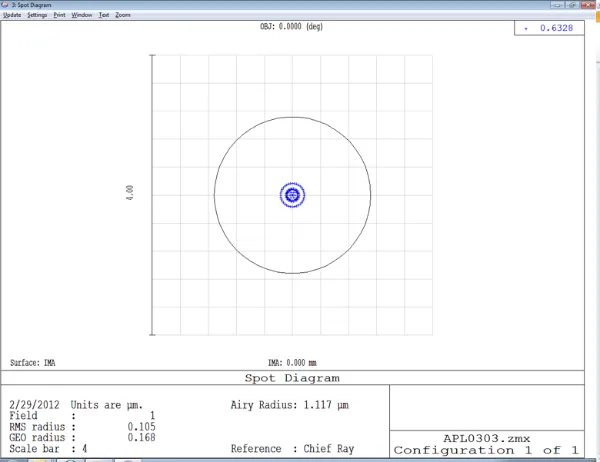Screen dimensions: 600x462
Task: Open the Zoom menu
Action: point(122,16)
